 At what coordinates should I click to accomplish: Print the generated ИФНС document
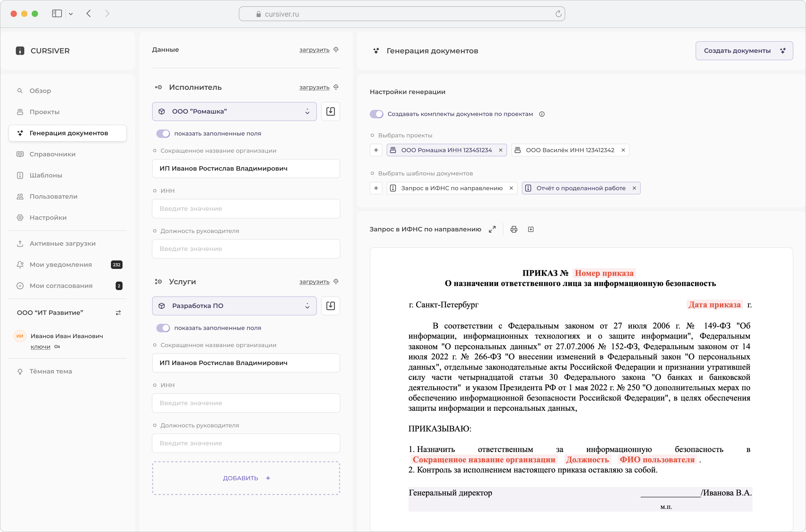tap(514, 229)
